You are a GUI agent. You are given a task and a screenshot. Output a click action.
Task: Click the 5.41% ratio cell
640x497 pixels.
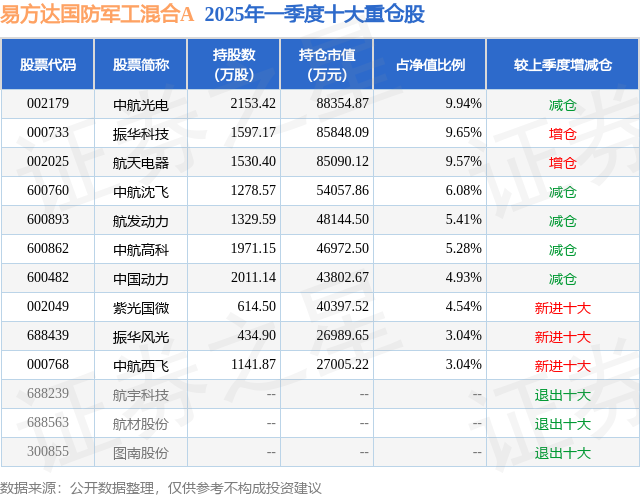[464, 219]
